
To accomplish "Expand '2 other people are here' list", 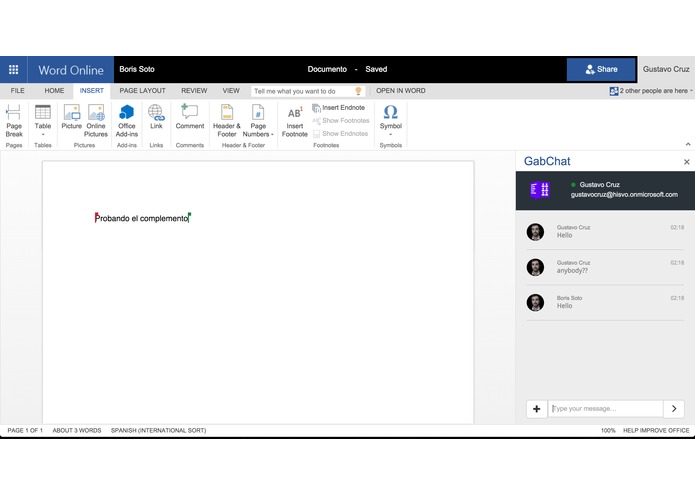I will tap(651, 91).
